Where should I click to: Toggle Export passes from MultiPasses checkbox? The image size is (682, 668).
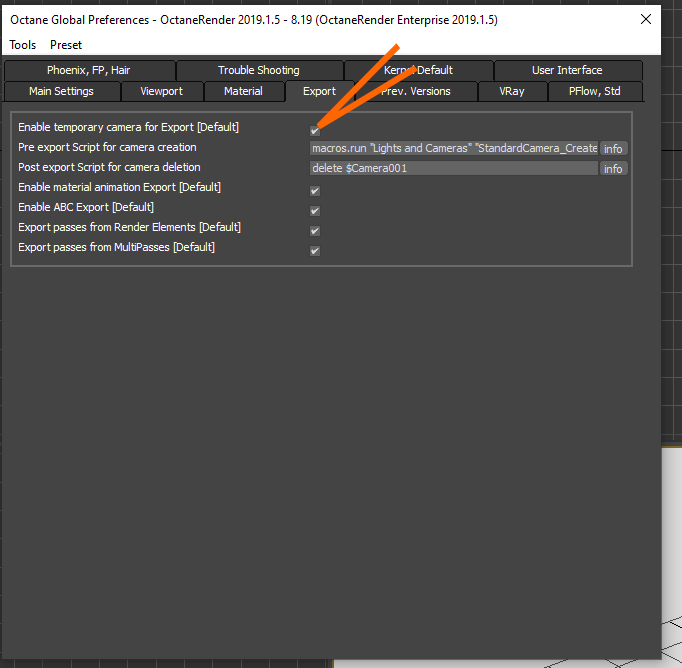pyautogui.click(x=315, y=251)
